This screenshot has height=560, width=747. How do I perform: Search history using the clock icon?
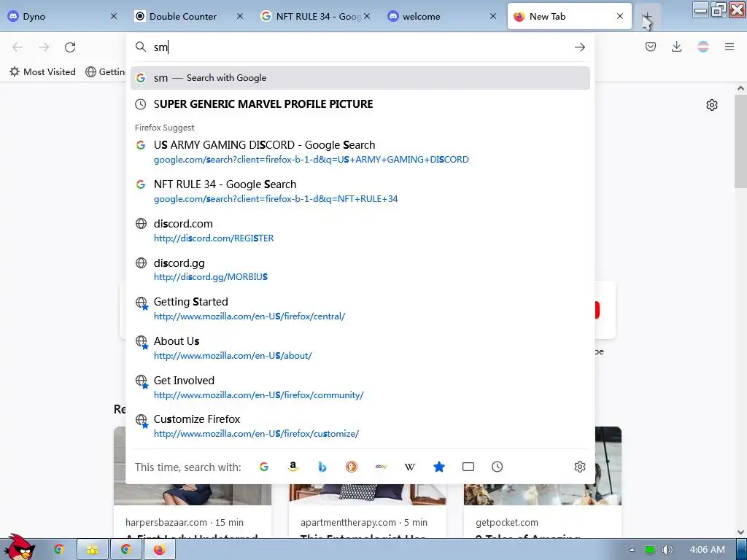(498, 467)
